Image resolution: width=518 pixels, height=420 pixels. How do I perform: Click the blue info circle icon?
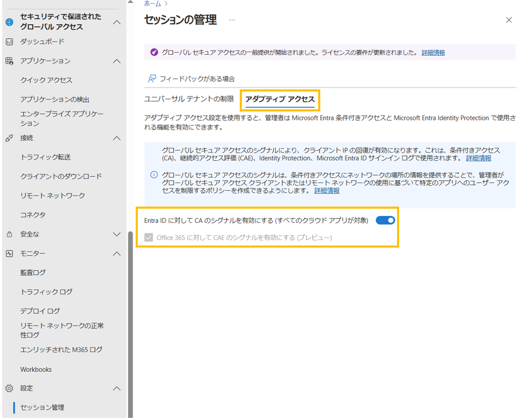pyautogui.click(x=154, y=175)
